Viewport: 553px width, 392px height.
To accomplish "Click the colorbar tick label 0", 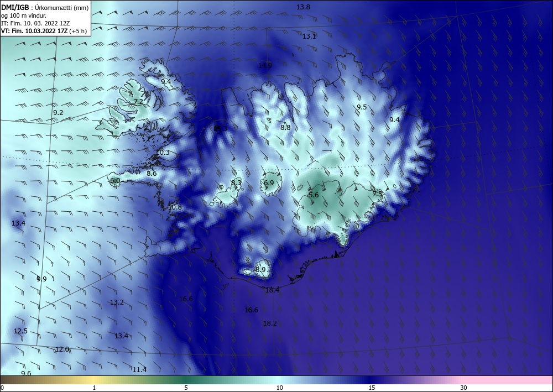I will click(x=2, y=388).
